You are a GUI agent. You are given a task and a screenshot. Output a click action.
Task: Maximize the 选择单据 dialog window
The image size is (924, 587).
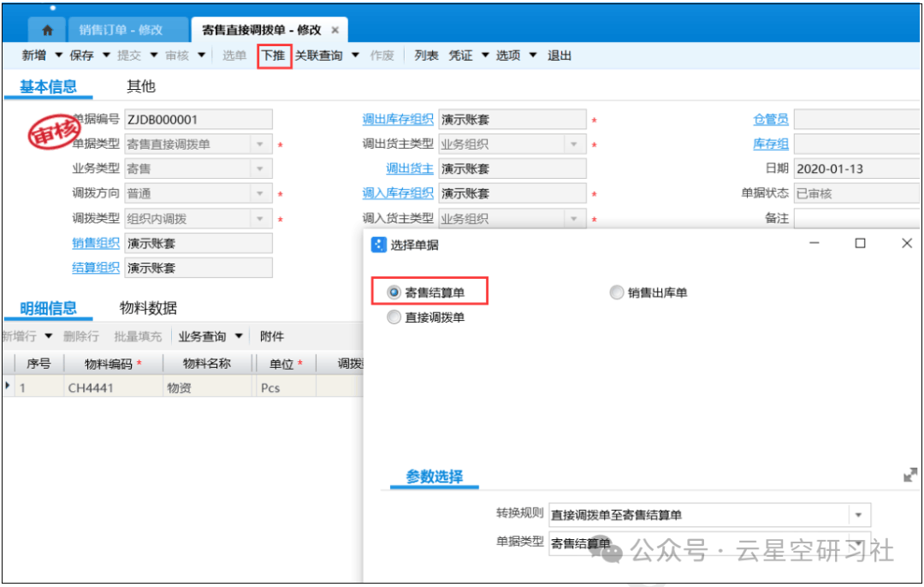[860, 244]
